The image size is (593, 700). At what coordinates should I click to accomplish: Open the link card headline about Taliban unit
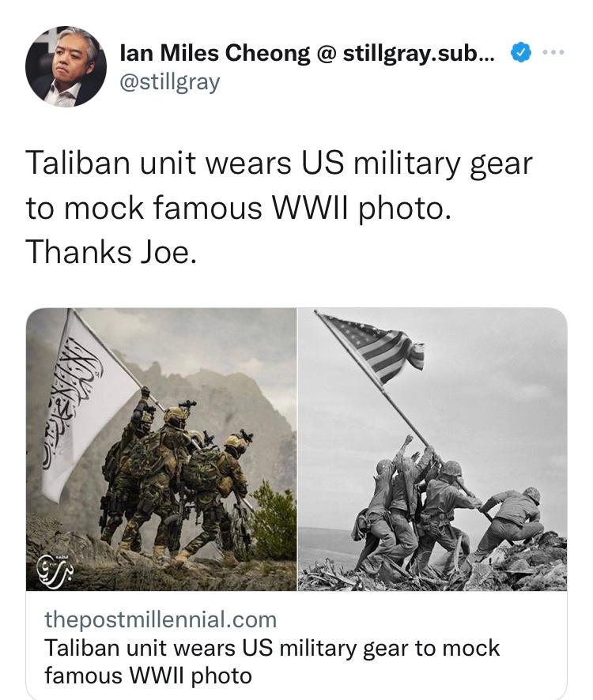point(272,661)
